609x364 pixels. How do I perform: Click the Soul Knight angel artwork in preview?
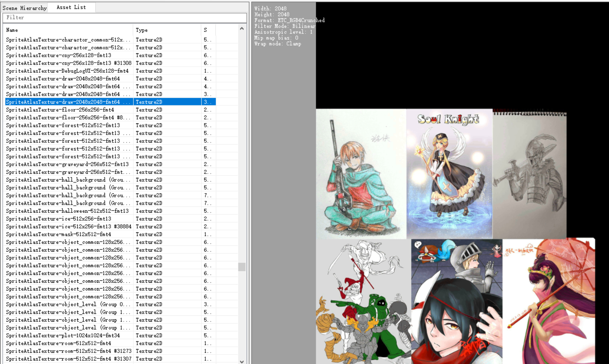click(x=450, y=173)
